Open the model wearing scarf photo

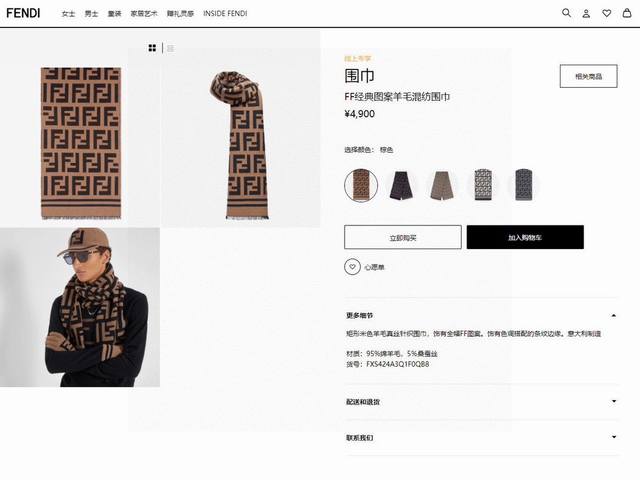(x=80, y=307)
